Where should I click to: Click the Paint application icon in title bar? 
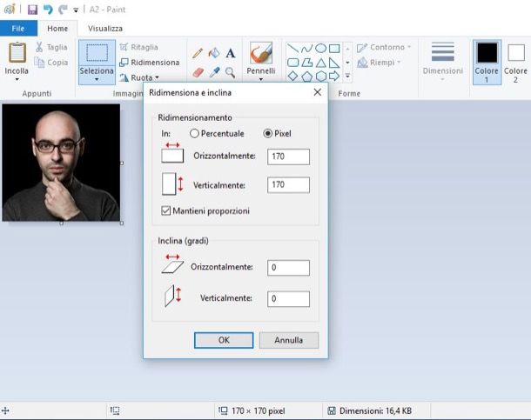coord(10,9)
